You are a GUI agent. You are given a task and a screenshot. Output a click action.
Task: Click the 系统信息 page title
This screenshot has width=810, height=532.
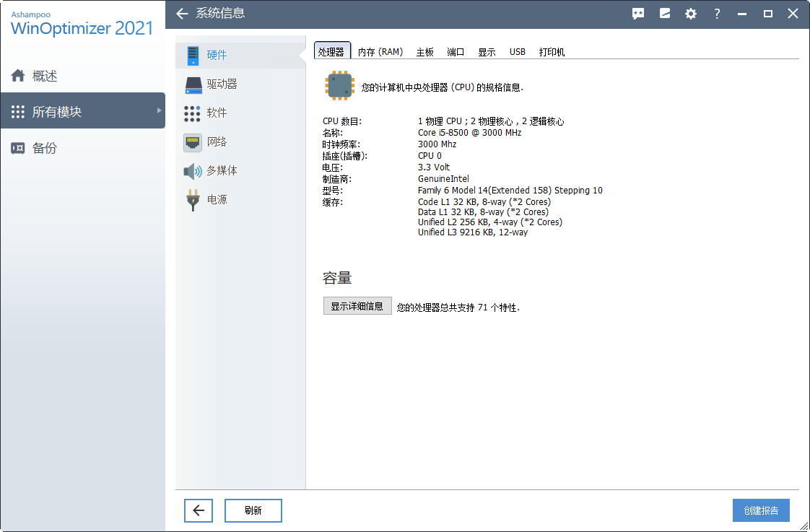pyautogui.click(x=220, y=14)
